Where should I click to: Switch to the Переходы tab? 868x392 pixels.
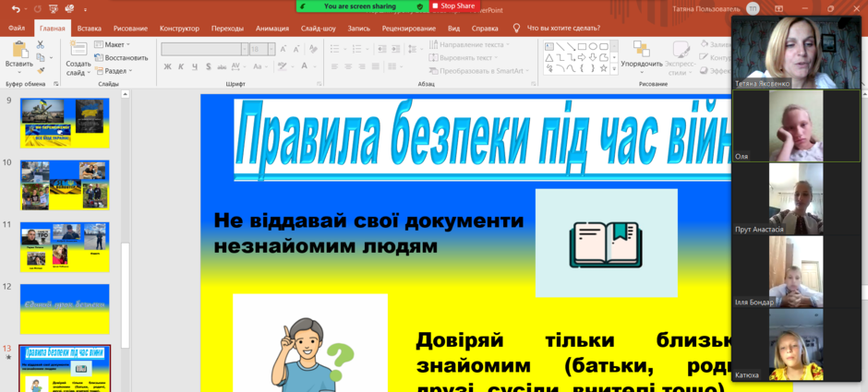(227, 29)
